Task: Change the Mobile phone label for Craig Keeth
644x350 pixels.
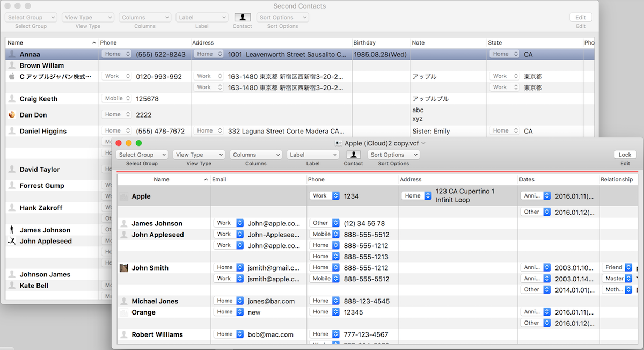Action: [x=116, y=99]
